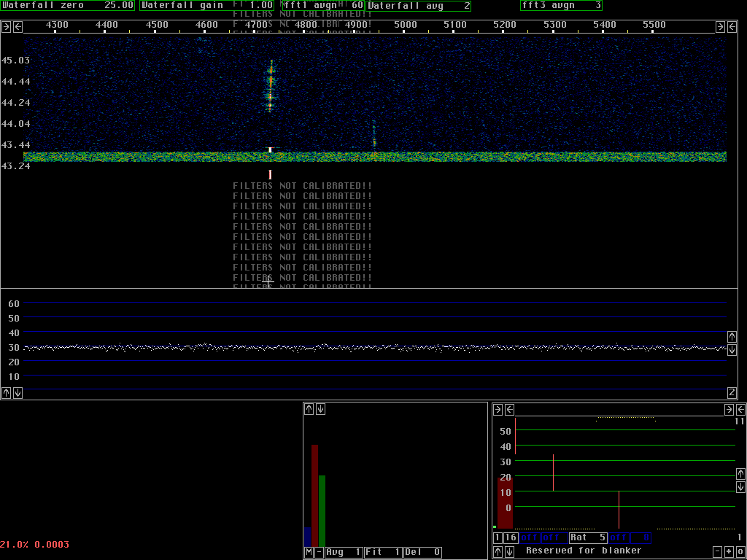Click the minus box in the blanker panel's bottom-right
Screen dimensions: 747x560
pos(718,552)
